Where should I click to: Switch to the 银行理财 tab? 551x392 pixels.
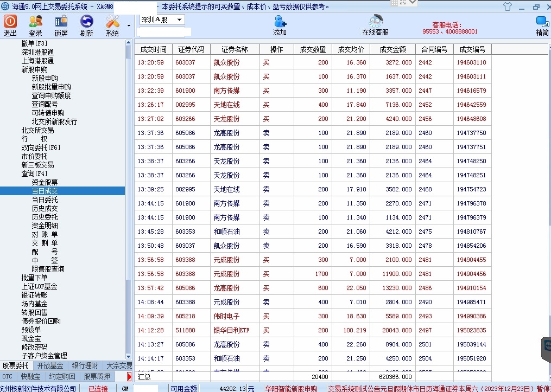(x=85, y=365)
